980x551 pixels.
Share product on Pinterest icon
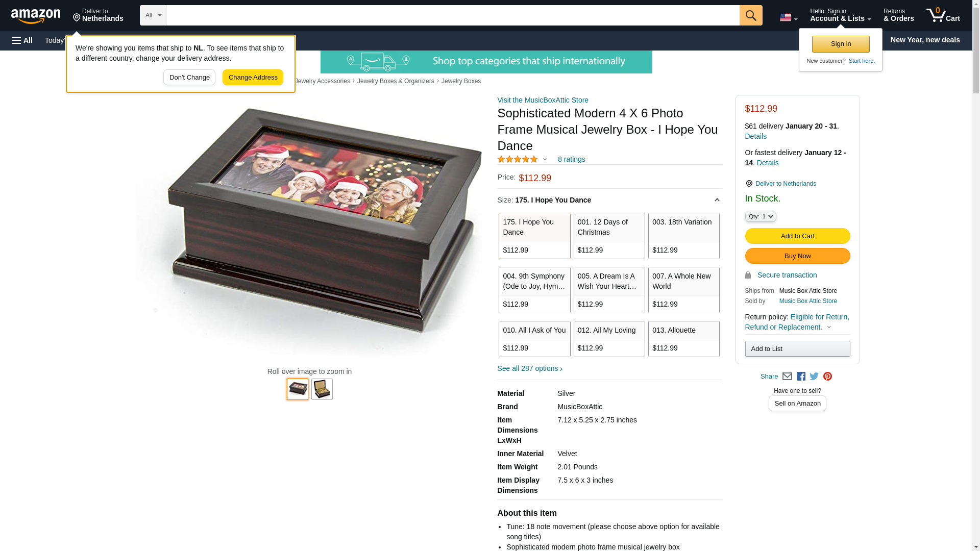tap(827, 377)
